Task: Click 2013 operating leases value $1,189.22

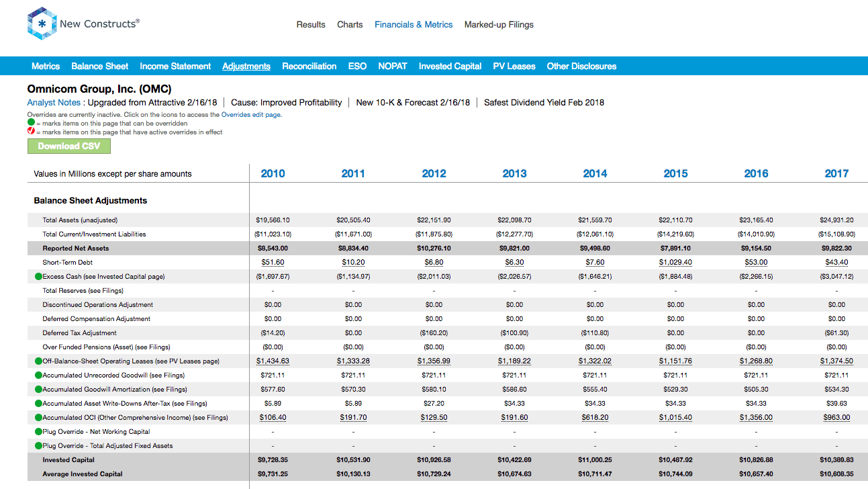Action: click(x=514, y=361)
